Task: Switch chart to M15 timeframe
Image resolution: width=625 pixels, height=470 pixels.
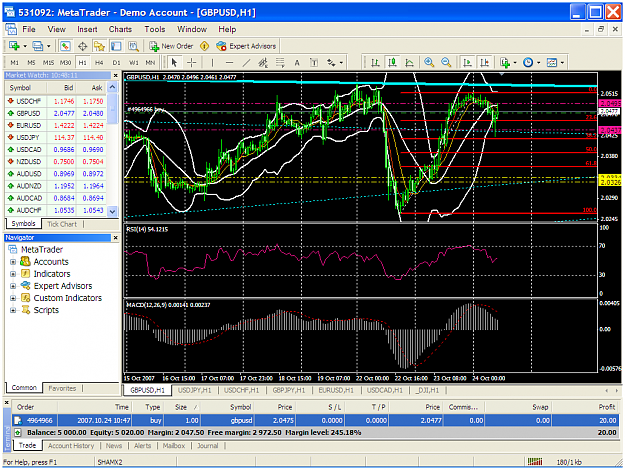Action: pos(48,63)
